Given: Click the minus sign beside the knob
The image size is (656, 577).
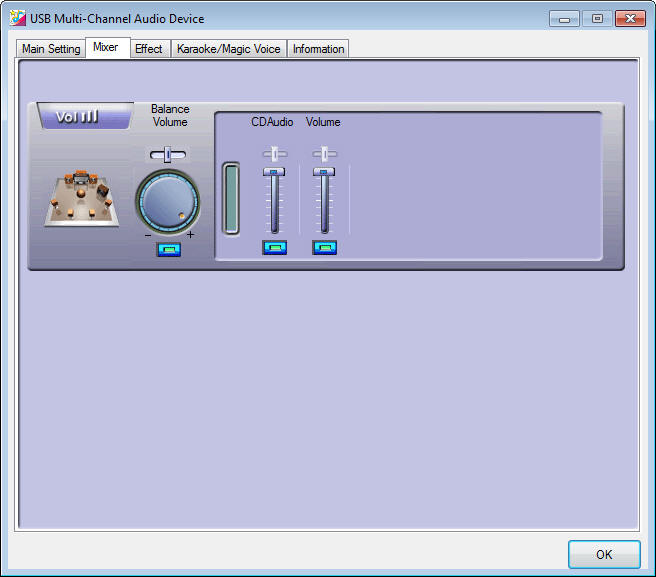Looking at the screenshot, I should click(148, 236).
